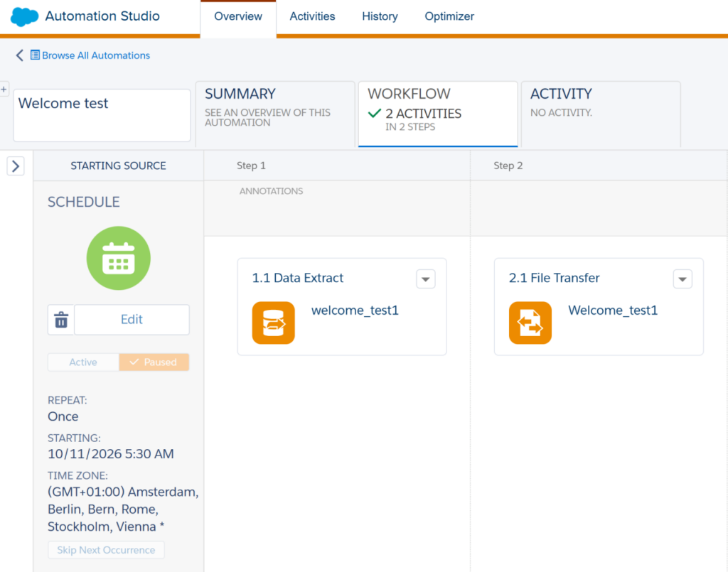Viewport: 728px width, 572px height.
Task: Open the History tab
Action: click(380, 17)
